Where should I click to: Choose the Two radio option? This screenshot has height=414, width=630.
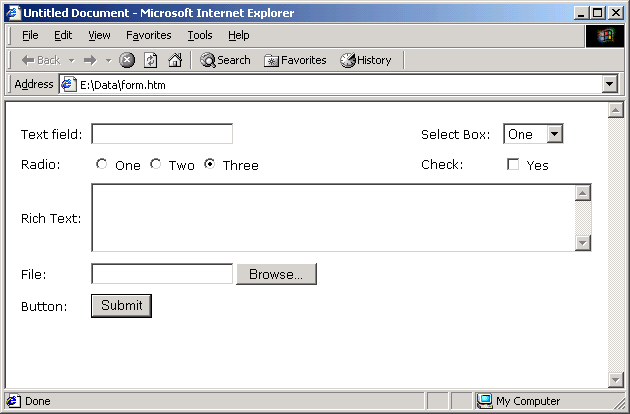[156, 165]
